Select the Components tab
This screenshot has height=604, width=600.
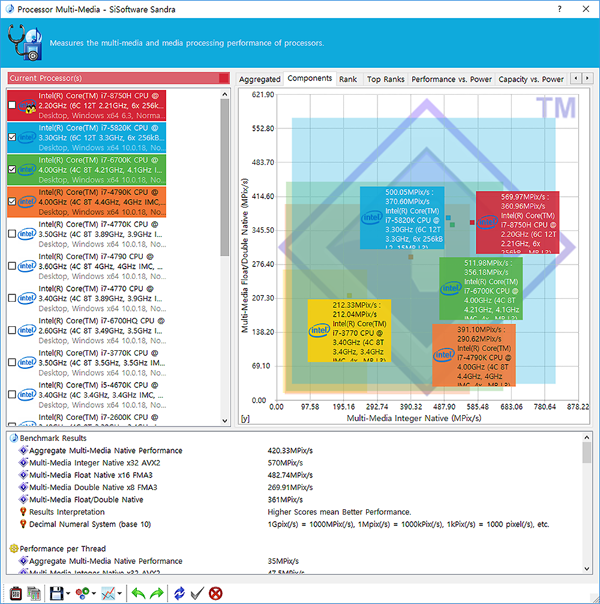tap(310, 78)
